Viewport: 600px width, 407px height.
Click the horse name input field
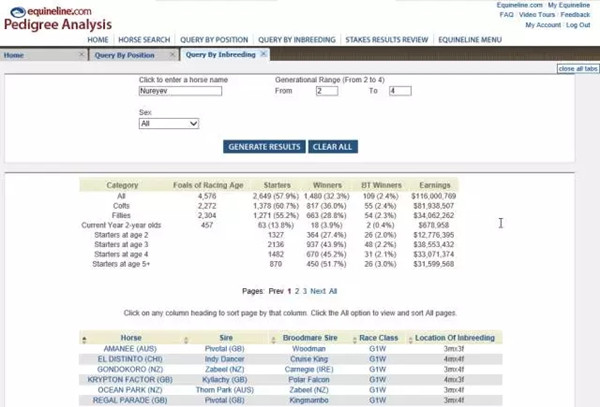(180, 91)
